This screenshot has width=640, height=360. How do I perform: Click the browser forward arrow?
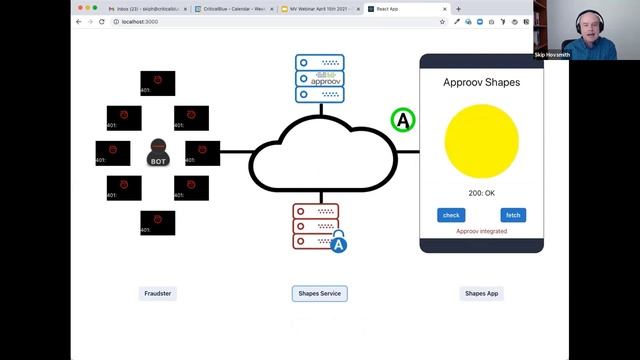pos(90,22)
